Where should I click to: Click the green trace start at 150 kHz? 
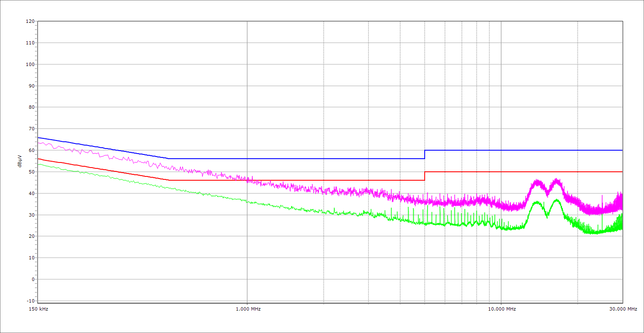pyautogui.click(x=39, y=164)
